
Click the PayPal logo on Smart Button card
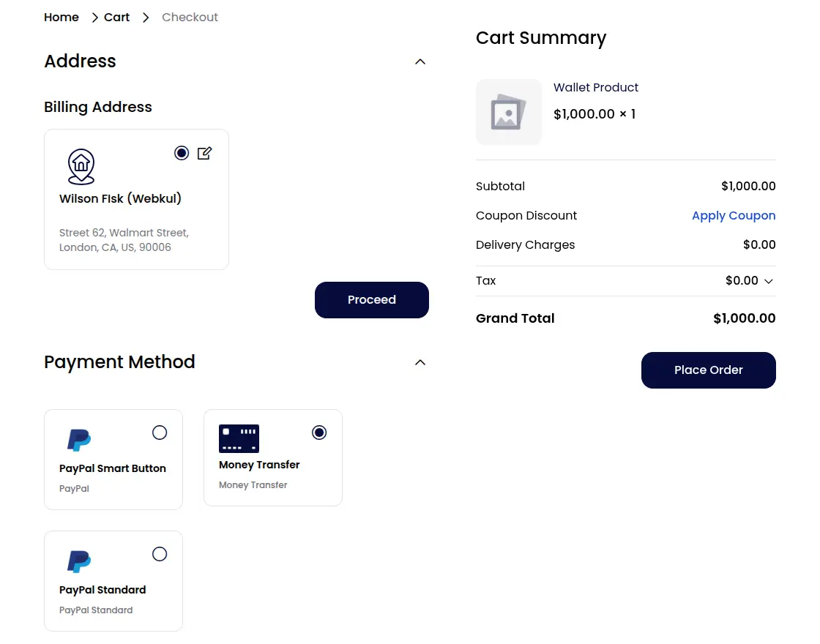[x=78, y=439]
